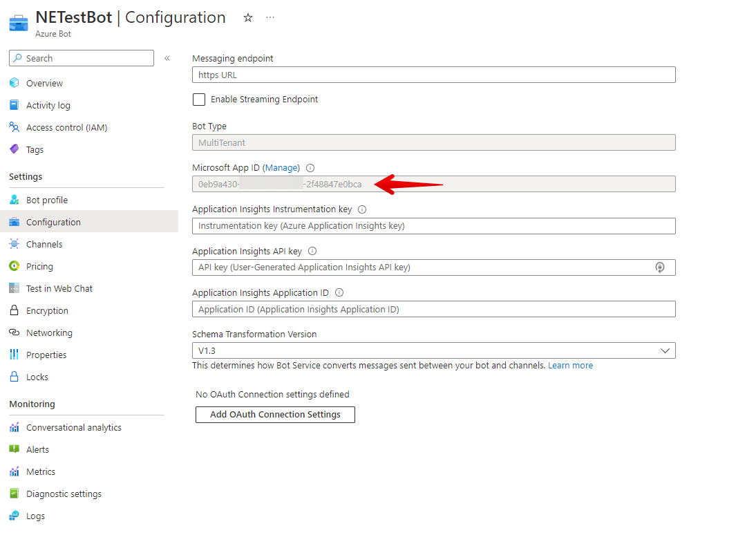This screenshot has height=535, width=756.
Task: Show info tooltip for Microsoft App ID
Action: 310,168
